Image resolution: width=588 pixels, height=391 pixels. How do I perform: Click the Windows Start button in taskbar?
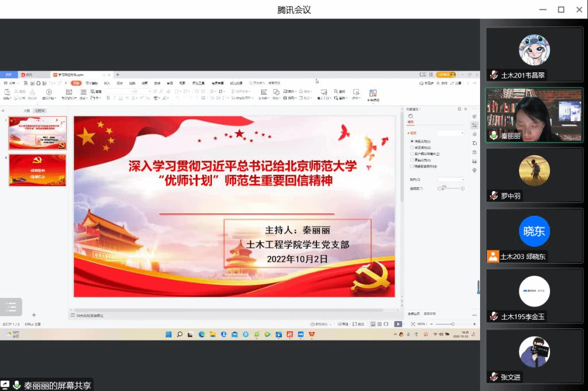coord(169,334)
